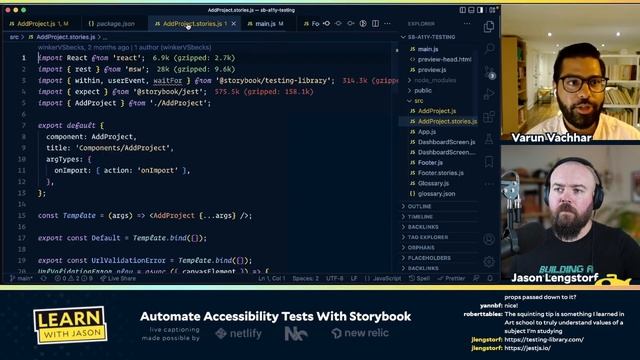Image resolution: width=640 pixels, height=360 pixels.
Task: Open Explorer views and more actions ellipsis
Action: 467,24
